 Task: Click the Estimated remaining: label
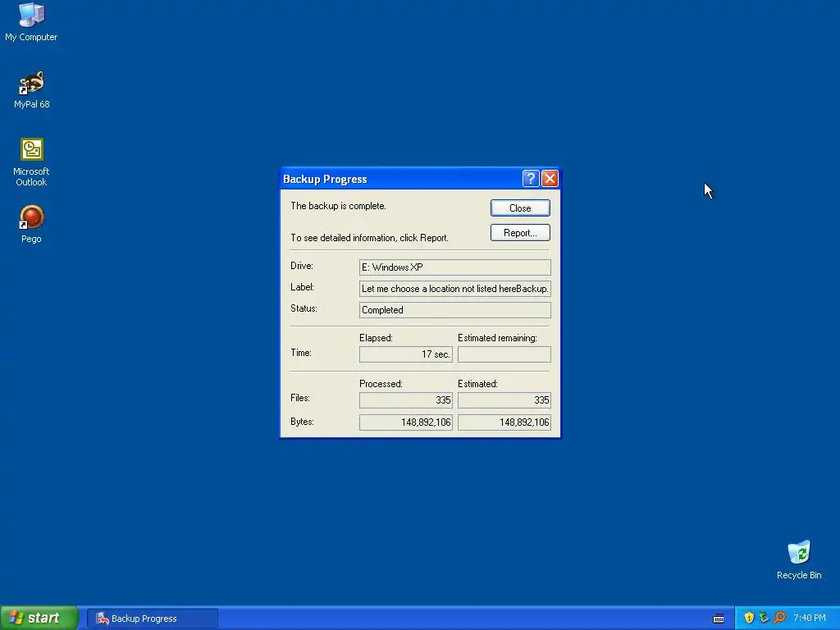[x=497, y=338]
